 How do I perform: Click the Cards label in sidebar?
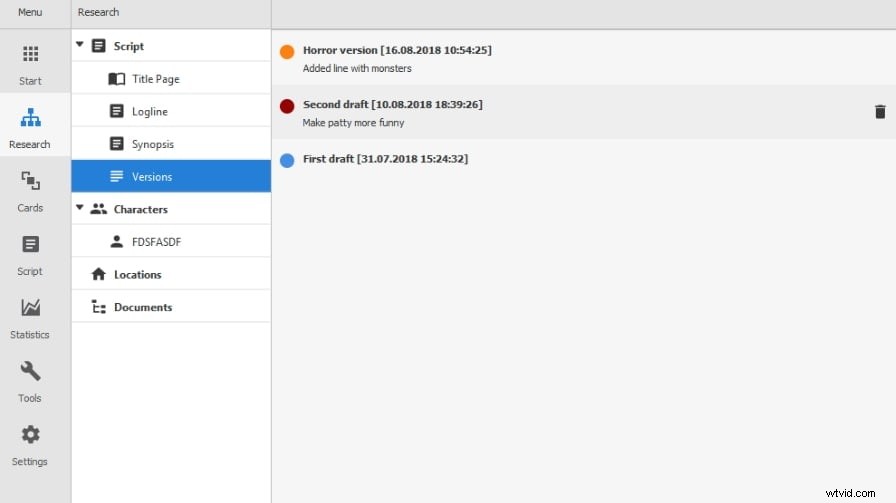[x=30, y=207]
